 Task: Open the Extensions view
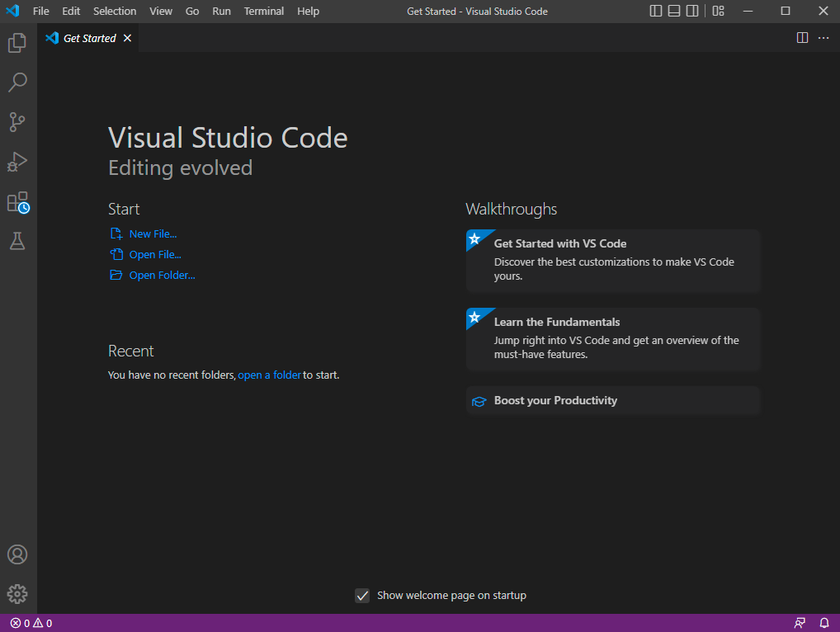(x=17, y=202)
